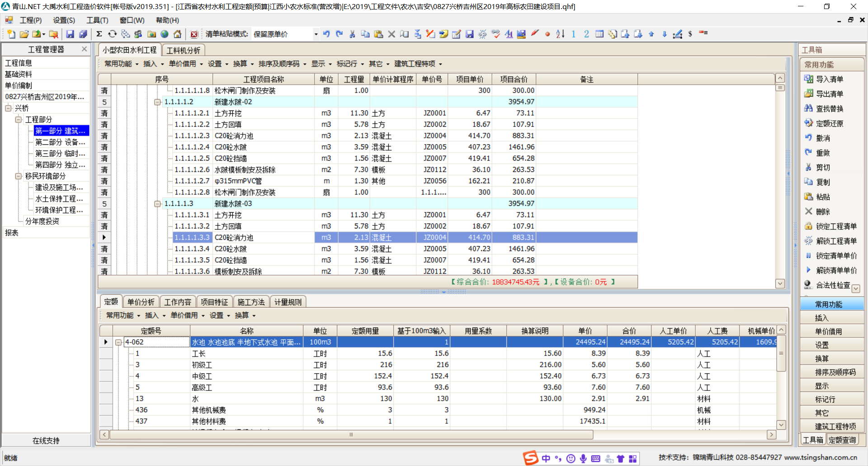Click the Sigma sum icon in toolbar
The height and width of the screenshot is (466, 868).
(99, 34)
